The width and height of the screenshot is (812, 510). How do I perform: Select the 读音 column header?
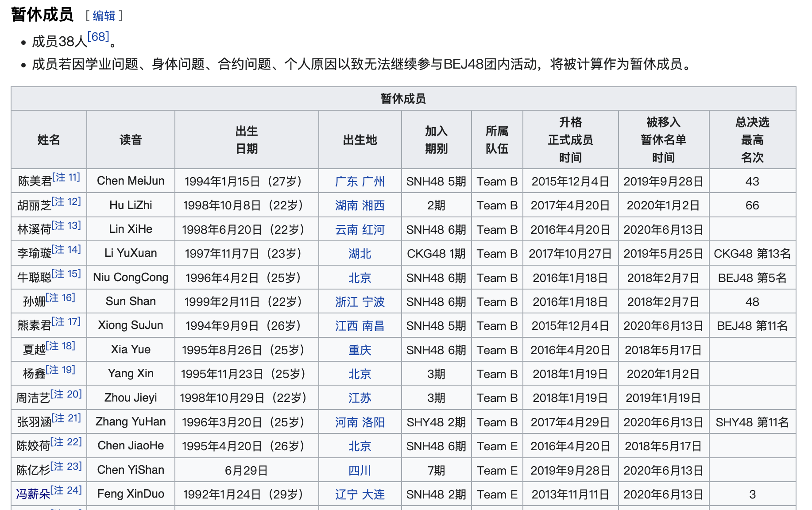point(131,140)
